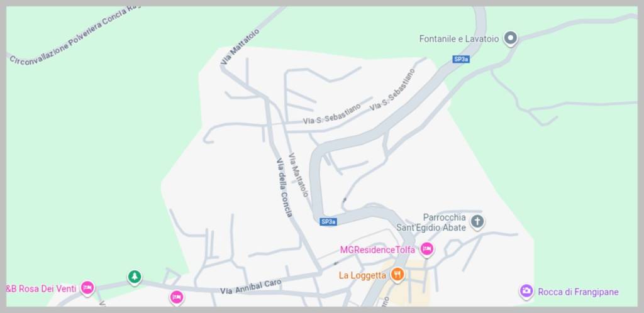Open the MGResidenceTolfa hotel marker
644x313 pixels.
tap(427, 249)
